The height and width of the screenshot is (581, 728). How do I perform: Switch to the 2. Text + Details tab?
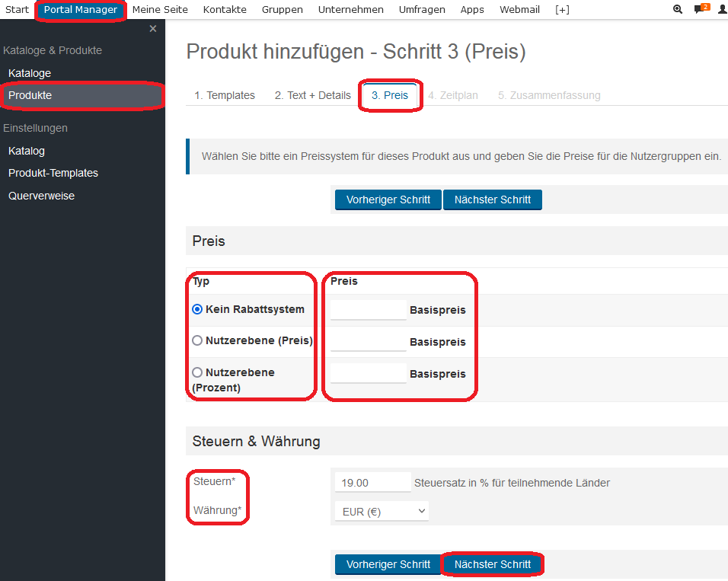[312, 95]
